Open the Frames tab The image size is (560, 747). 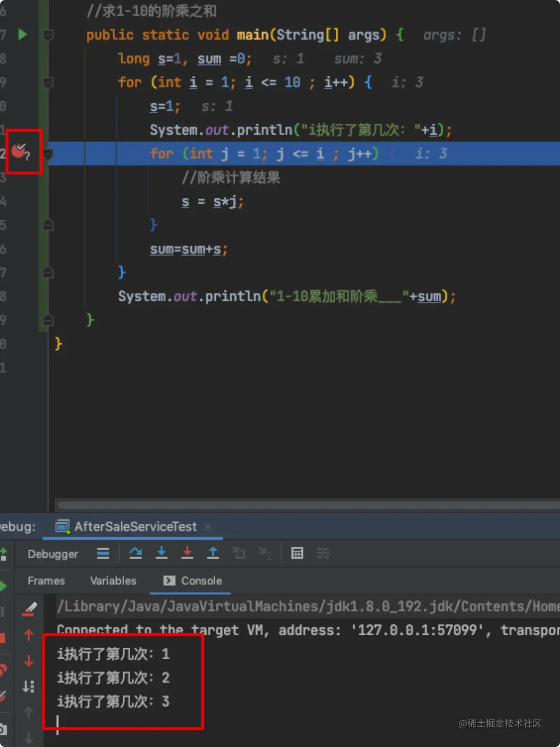coord(46,581)
